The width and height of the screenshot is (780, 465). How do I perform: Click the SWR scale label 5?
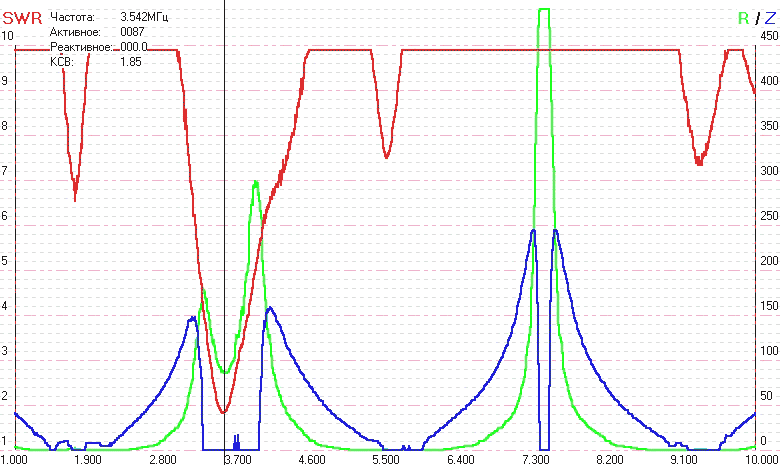point(4,260)
